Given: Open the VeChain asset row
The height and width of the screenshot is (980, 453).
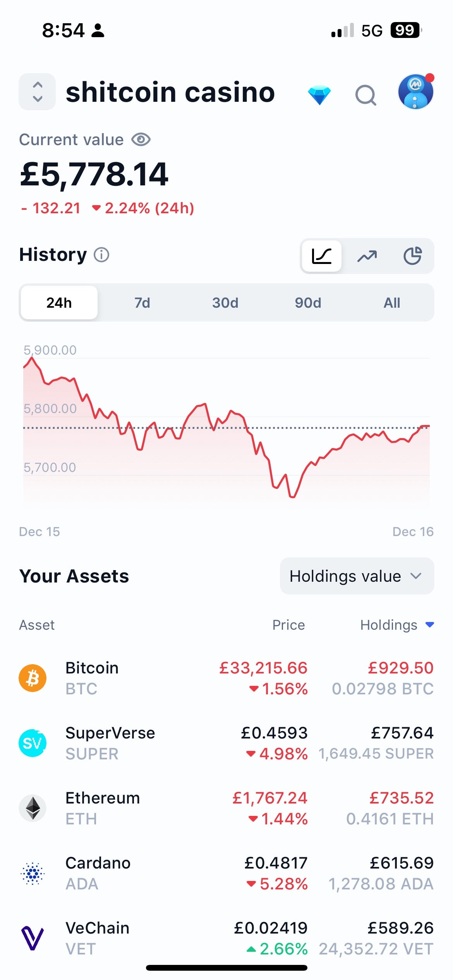Looking at the screenshot, I should click(226, 938).
